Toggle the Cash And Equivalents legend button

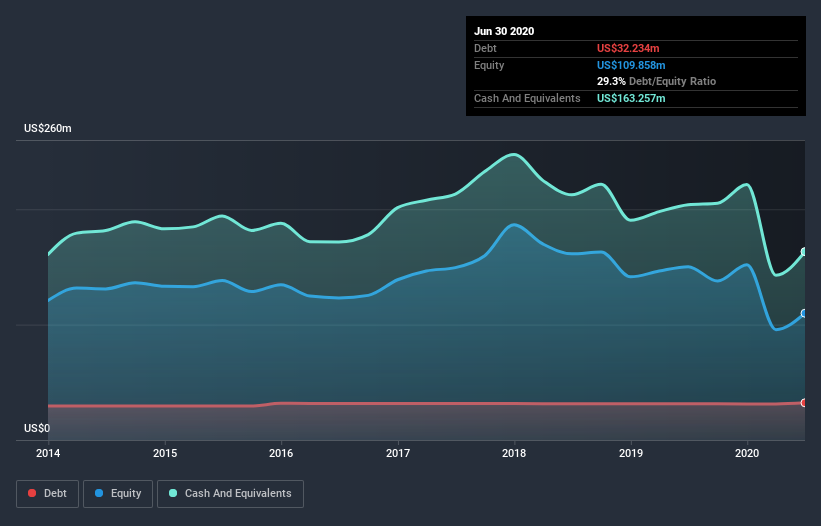pyautogui.click(x=230, y=494)
